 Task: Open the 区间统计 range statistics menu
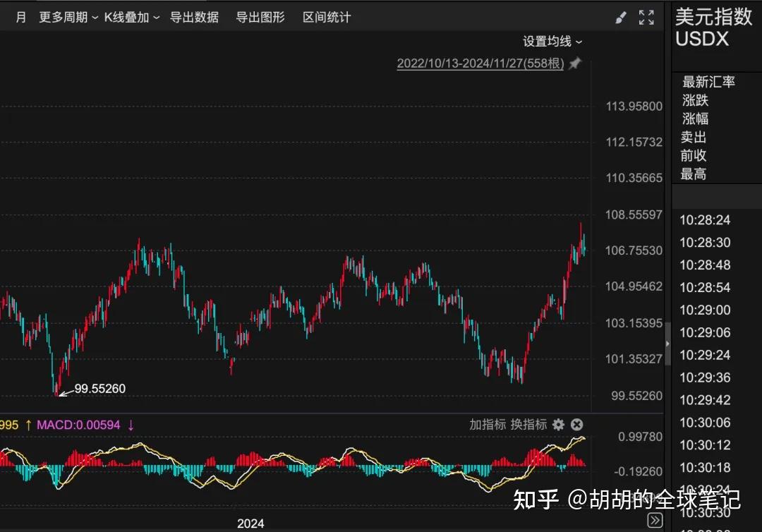coord(325,17)
